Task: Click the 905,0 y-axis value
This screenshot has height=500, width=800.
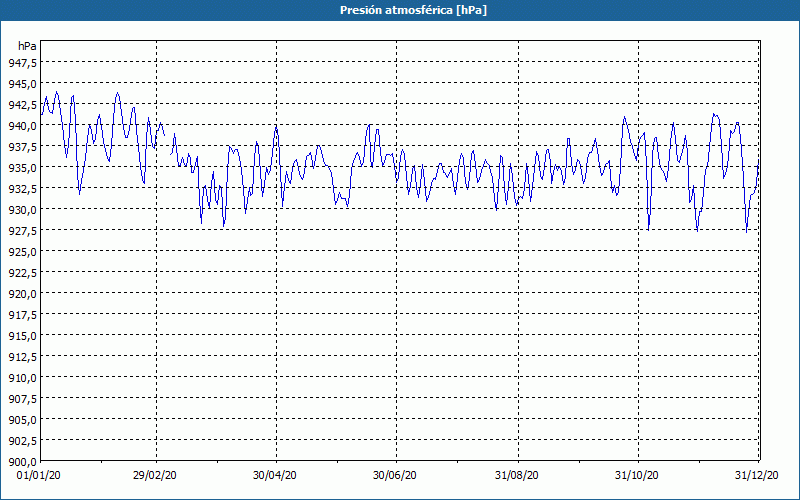Action: click(x=22, y=420)
